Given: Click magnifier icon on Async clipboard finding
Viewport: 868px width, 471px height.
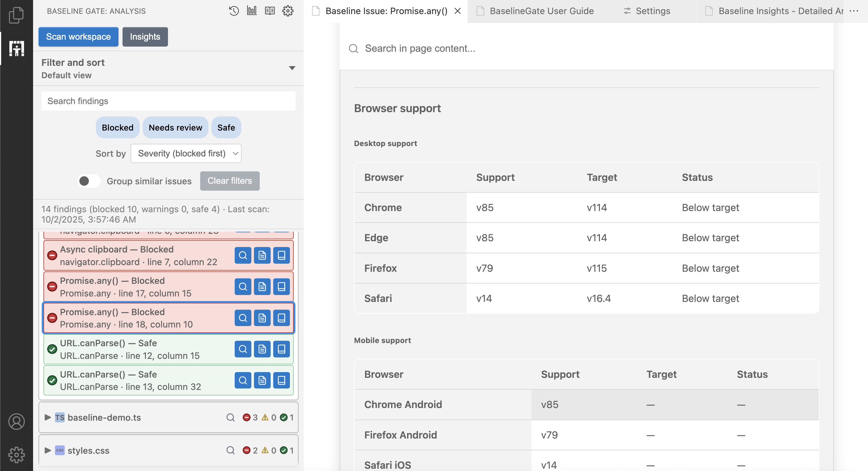Looking at the screenshot, I should point(243,255).
